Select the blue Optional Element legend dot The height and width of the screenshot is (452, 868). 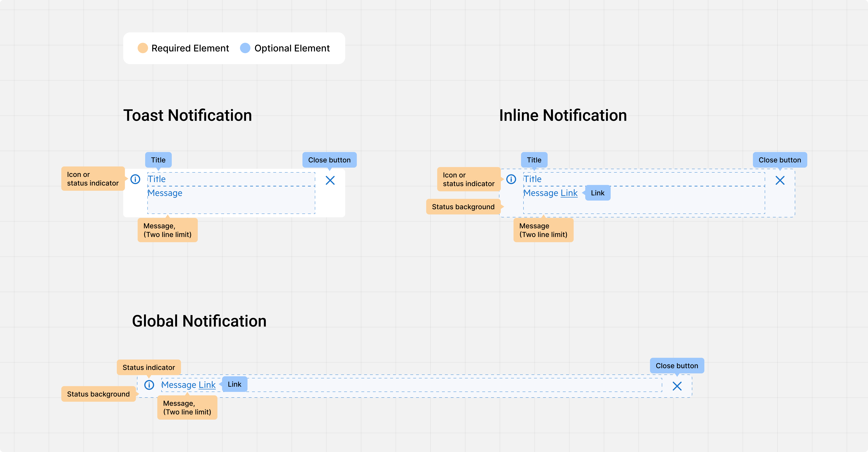tap(245, 48)
